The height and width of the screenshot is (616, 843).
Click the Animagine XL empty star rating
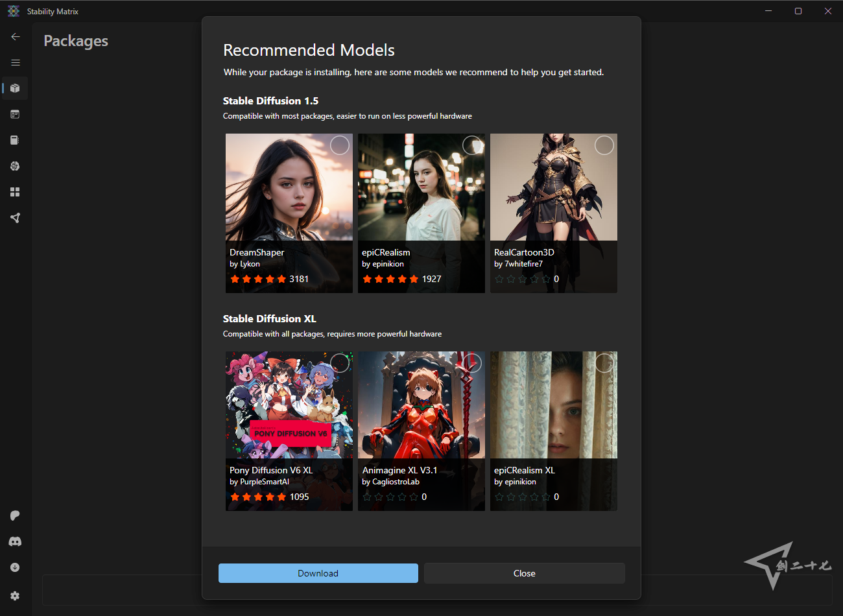[x=390, y=497]
